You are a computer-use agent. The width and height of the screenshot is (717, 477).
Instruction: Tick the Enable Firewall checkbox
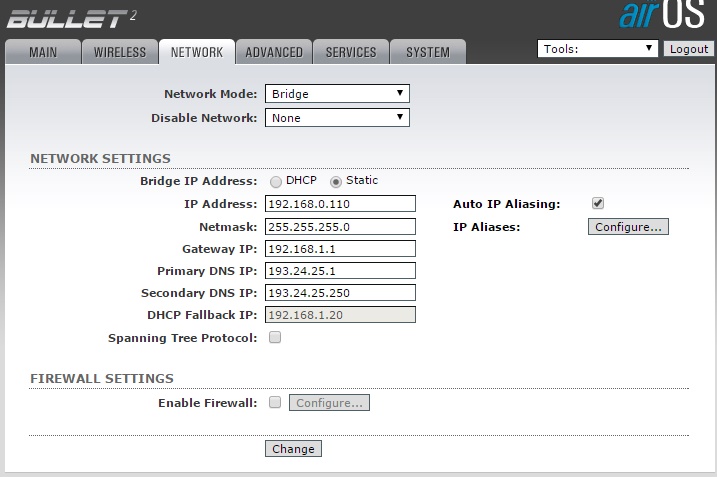[x=275, y=403]
